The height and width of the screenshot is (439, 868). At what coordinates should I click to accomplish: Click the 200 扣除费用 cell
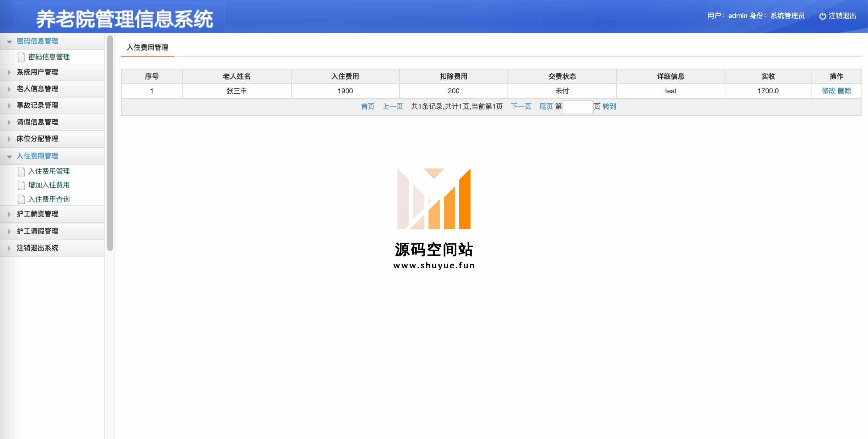pyautogui.click(x=454, y=91)
